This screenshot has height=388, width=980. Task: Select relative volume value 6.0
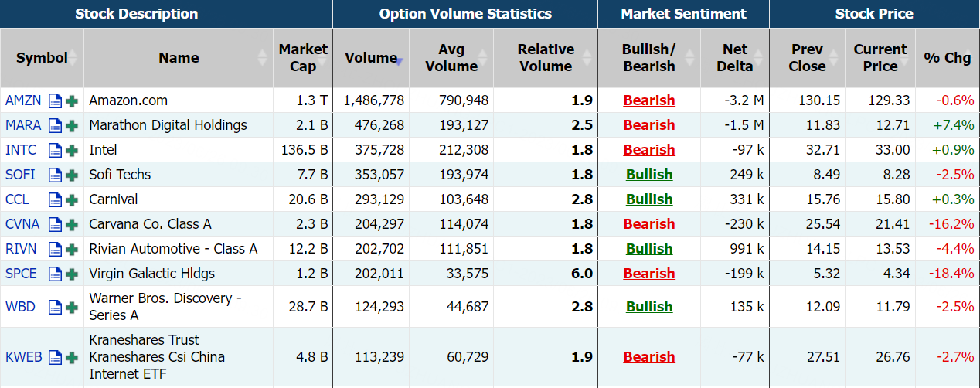[x=582, y=274]
